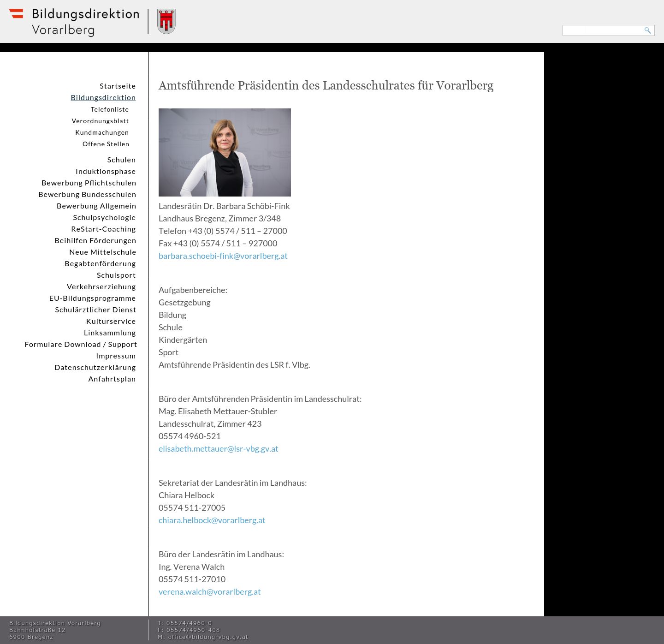Open Verordnungsblatt submenu entry
This screenshot has width=664, height=644.
100,121
